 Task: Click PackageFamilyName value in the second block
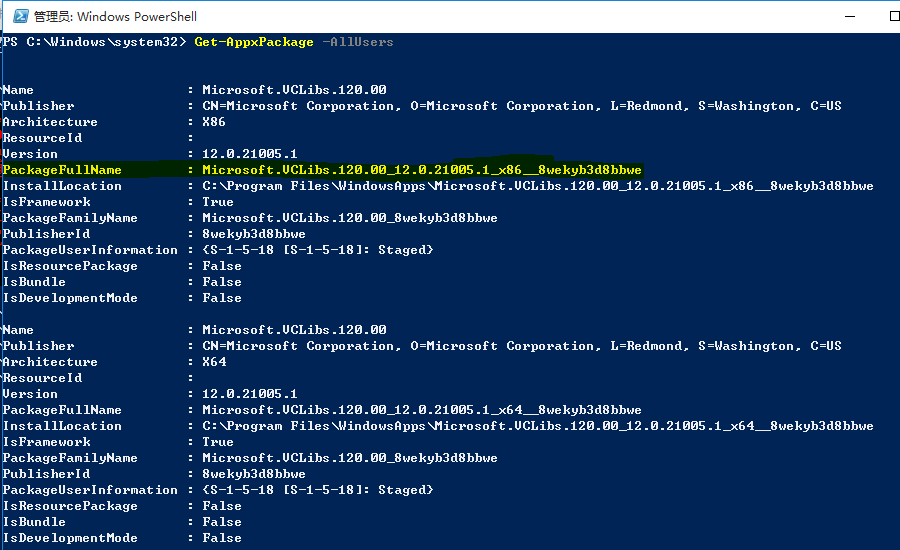tap(349, 458)
